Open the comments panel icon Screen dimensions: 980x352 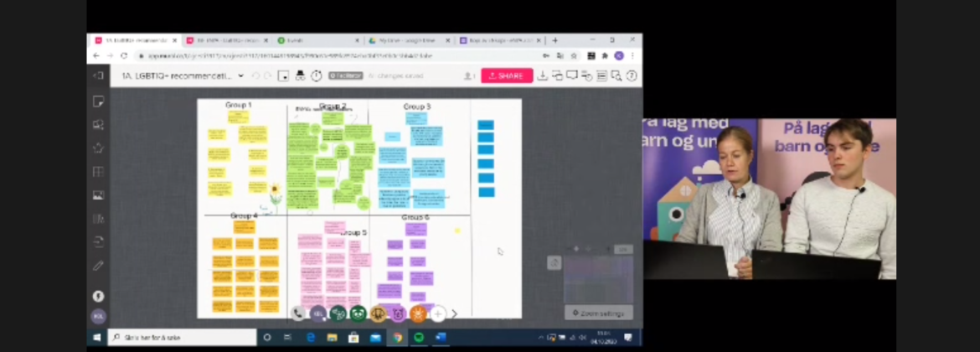[x=572, y=75]
